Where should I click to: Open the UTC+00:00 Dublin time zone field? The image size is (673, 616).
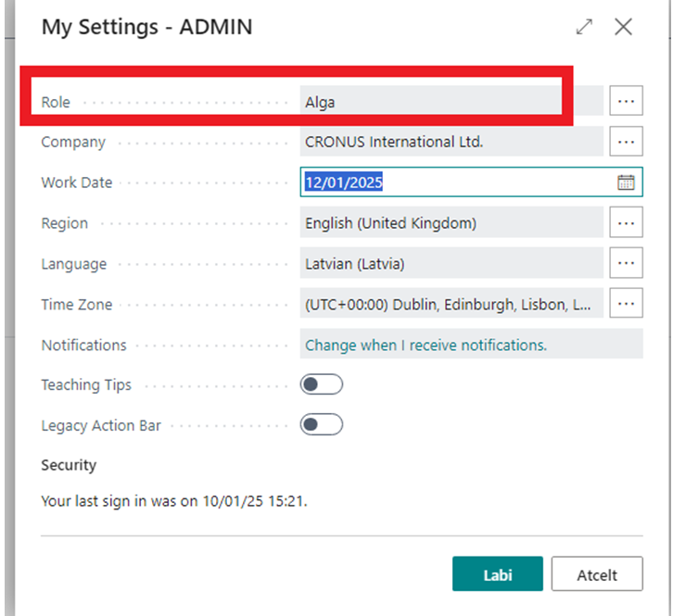tap(451, 304)
